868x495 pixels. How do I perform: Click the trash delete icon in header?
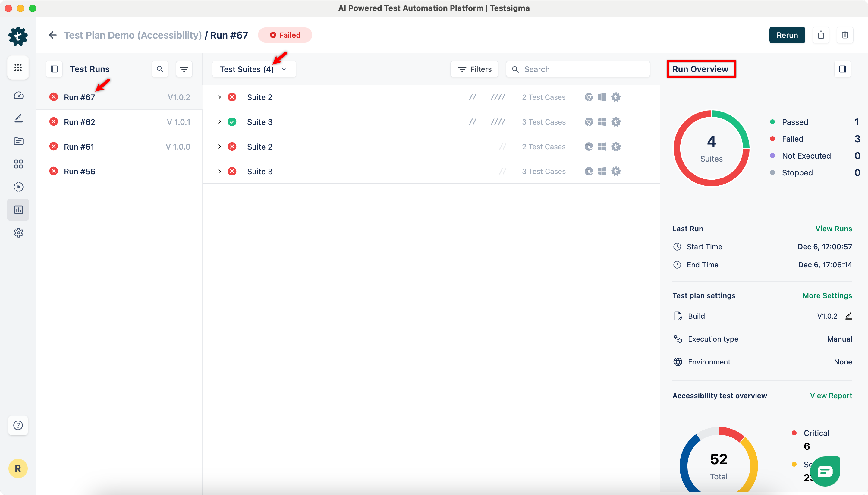845,35
